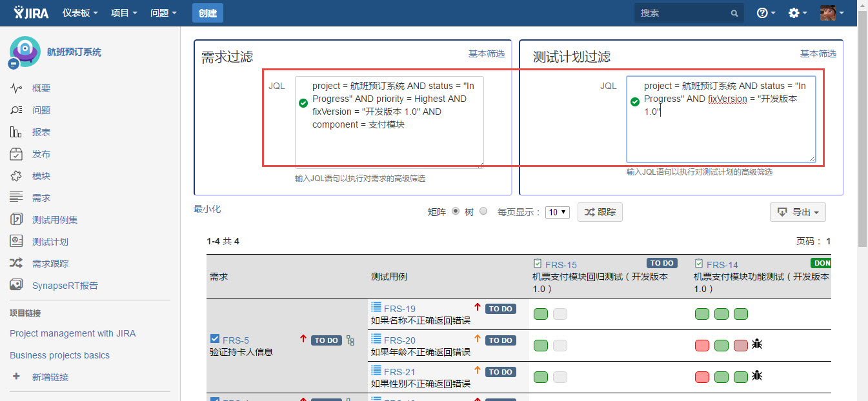868x401 pixels.
Task: Open the 项目 dropdown menu
Action: click(124, 13)
